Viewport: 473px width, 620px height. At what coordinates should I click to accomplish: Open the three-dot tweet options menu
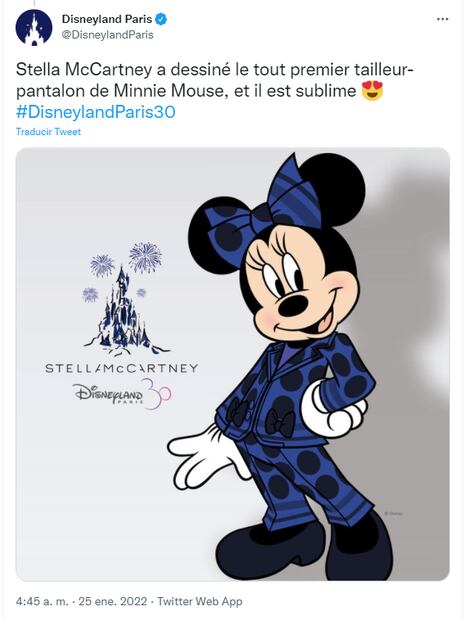coord(442,19)
